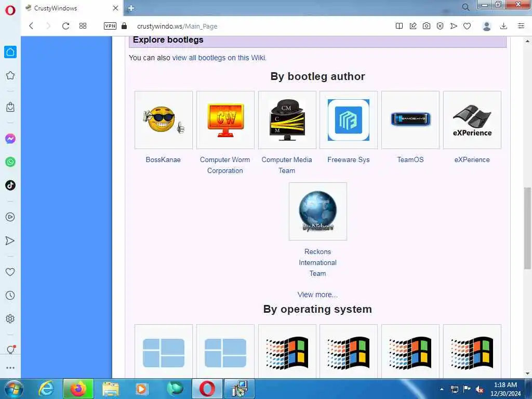Open Reckons International Team link

click(x=317, y=262)
